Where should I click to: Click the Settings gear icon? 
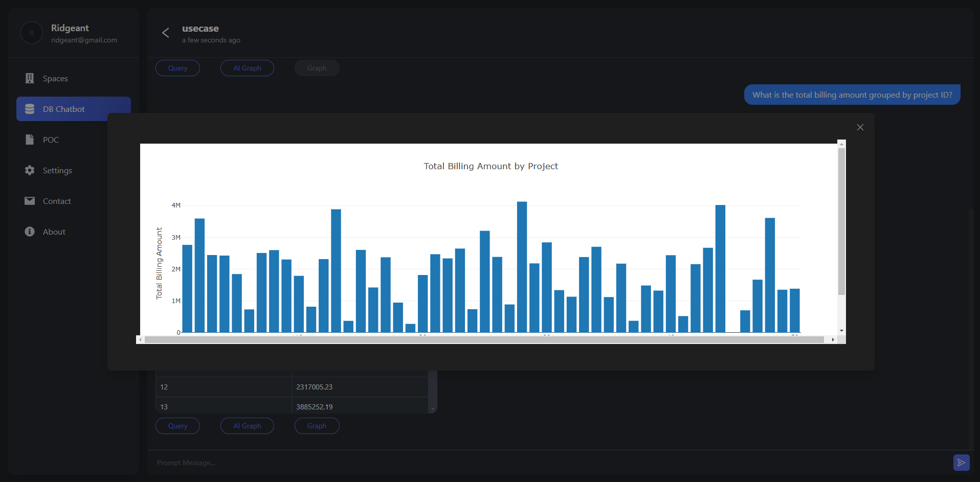pyautogui.click(x=30, y=170)
